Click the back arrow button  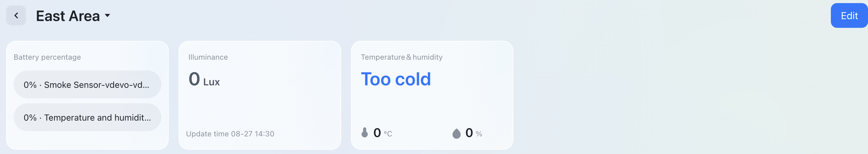point(16,15)
